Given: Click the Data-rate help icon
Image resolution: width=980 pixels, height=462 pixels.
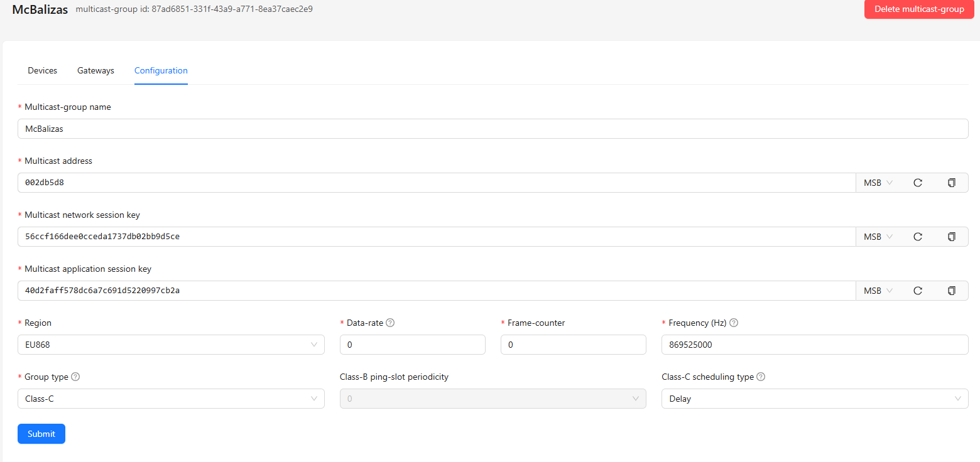Looking at the screenshot, I should (390, 323).
